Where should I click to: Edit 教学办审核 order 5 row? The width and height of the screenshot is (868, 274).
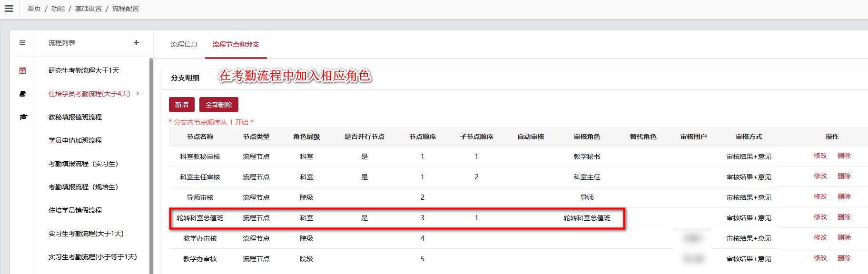click(x=820, y=258)
